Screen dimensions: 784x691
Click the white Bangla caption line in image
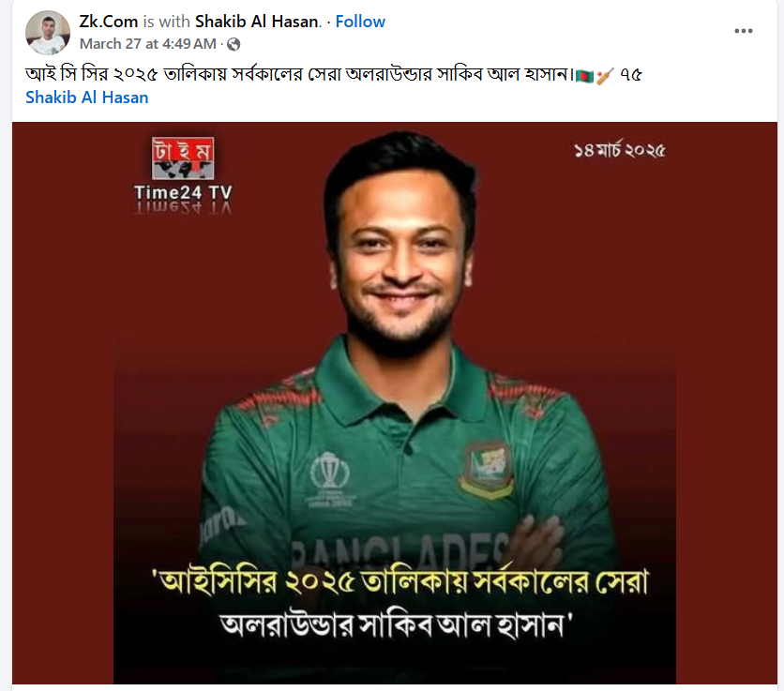[x=395, y=625]
